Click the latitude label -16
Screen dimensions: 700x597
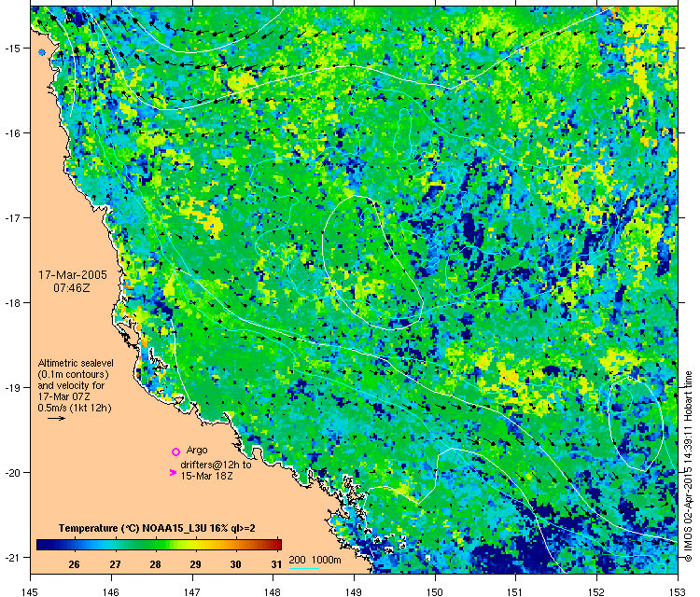click(11, 133)
